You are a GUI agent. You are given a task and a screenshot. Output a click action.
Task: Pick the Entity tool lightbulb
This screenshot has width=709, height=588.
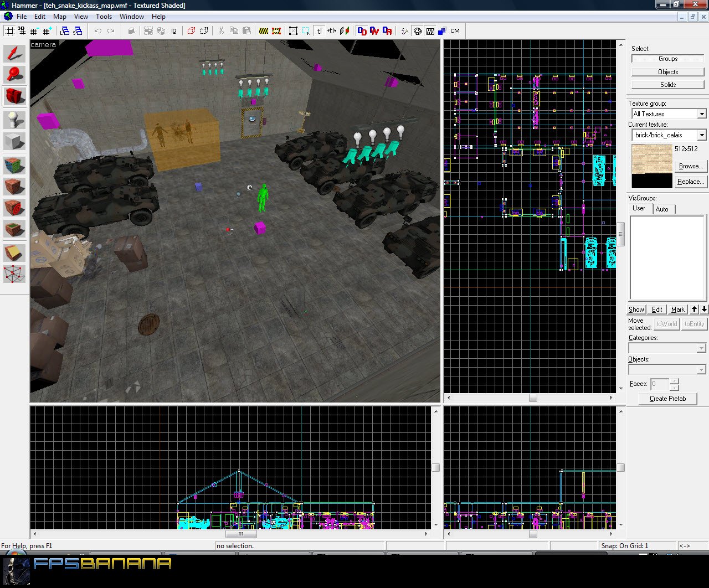click(14, 118)
